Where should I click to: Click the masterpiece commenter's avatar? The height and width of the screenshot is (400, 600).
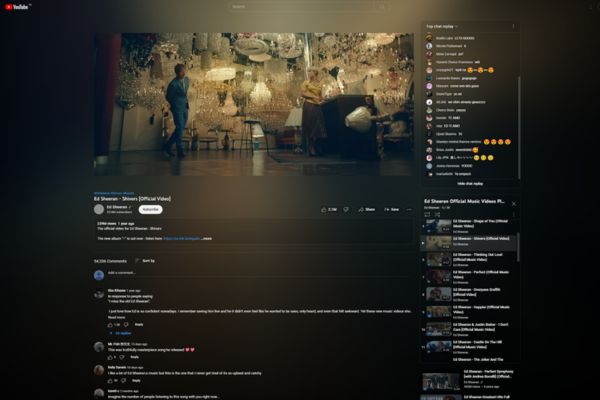click(99, 347)
